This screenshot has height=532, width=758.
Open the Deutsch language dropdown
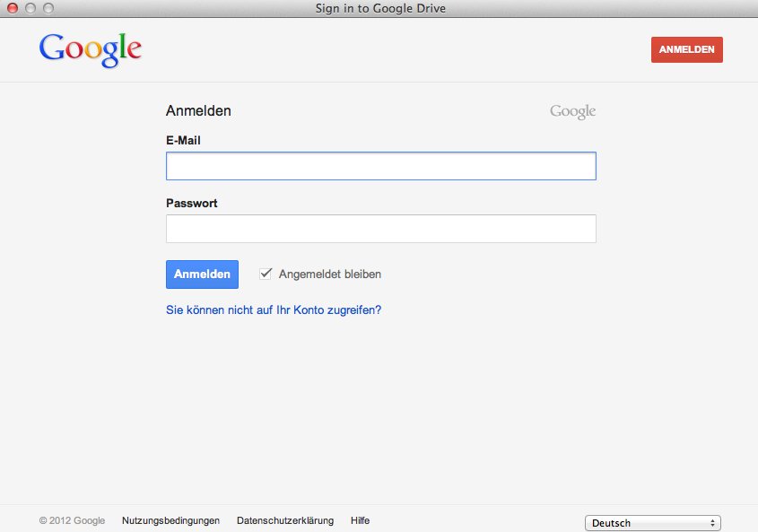653,523
